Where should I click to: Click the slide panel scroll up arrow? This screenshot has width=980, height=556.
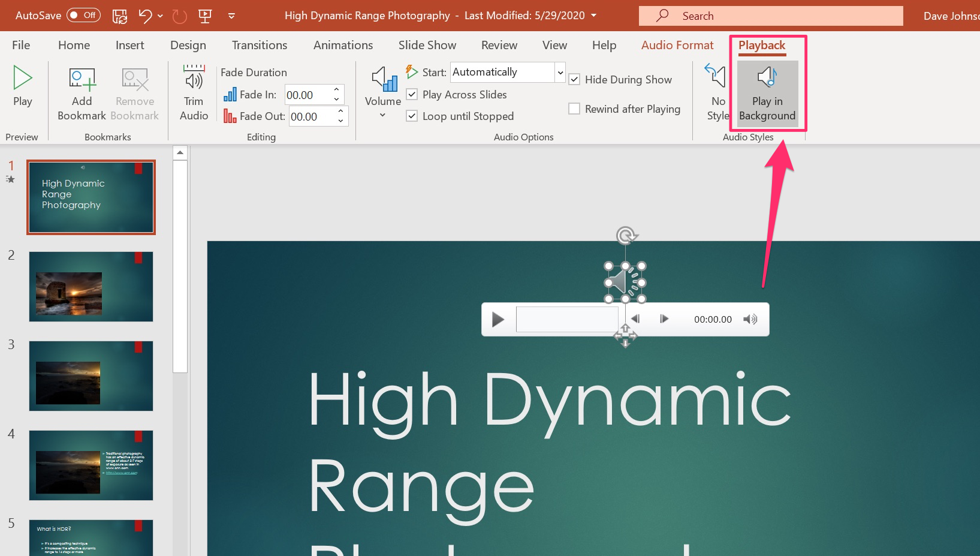pos(180,152)
